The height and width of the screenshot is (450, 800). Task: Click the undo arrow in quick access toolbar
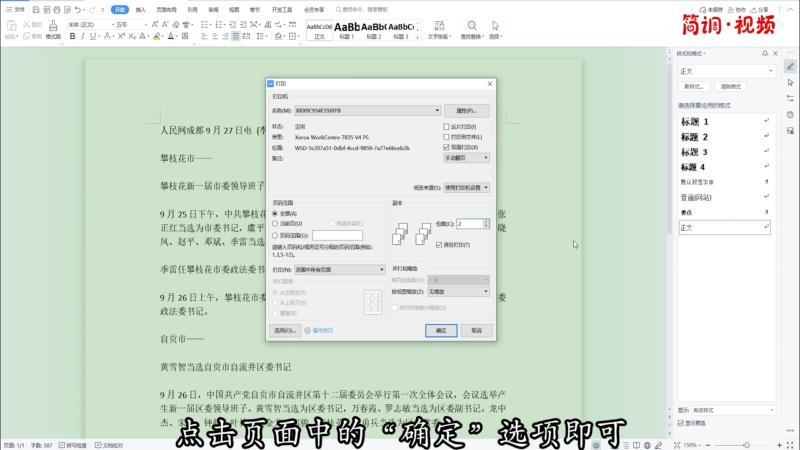tap(77, 9)
